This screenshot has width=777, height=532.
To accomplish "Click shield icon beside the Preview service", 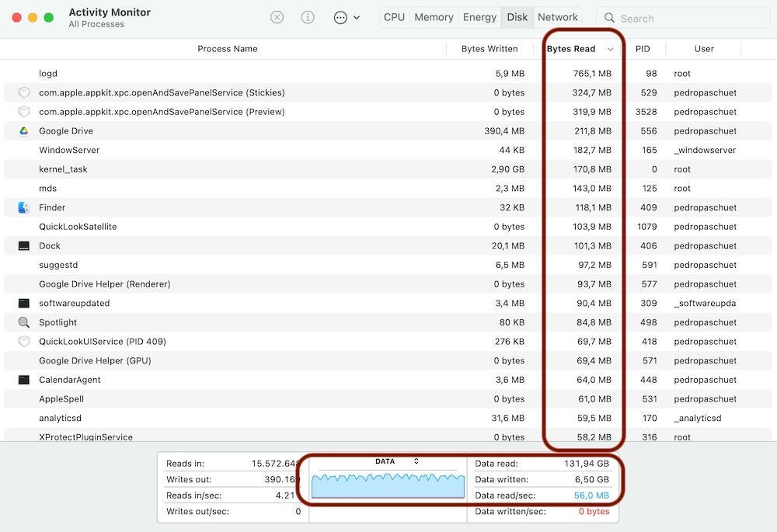I will 24,112.
